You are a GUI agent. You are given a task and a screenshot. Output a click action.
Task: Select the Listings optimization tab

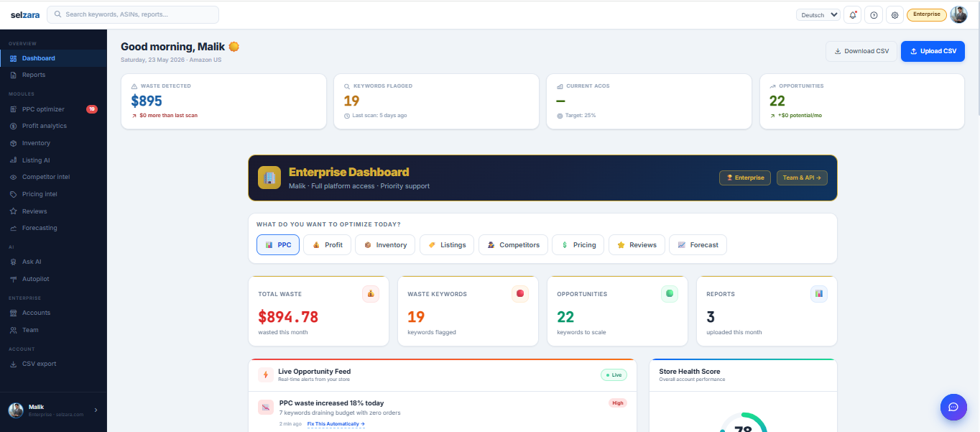pos(447,244)
